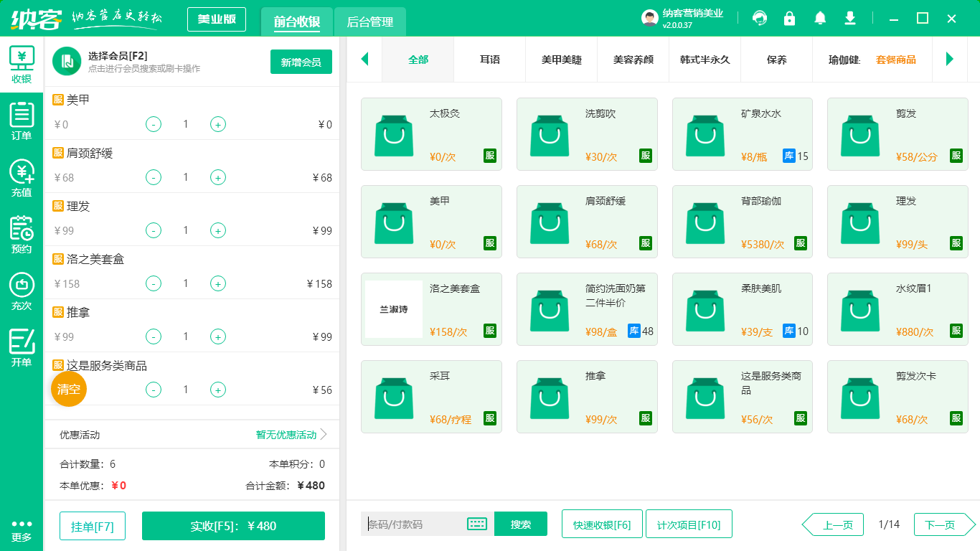Select the 全部 category tab
980x551 pixels.
pyautogui.click(x=418, y=60)
